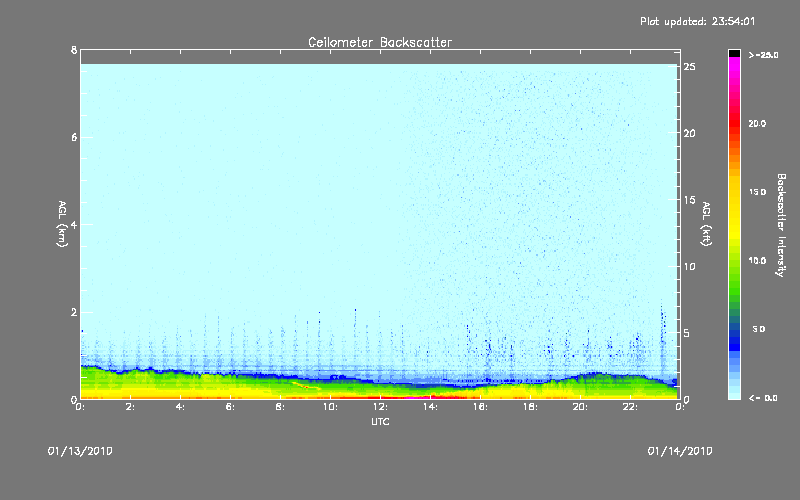Click the end date 01/14/2010
Viewport: 800px width, 500px height.
tap(680, 451)
